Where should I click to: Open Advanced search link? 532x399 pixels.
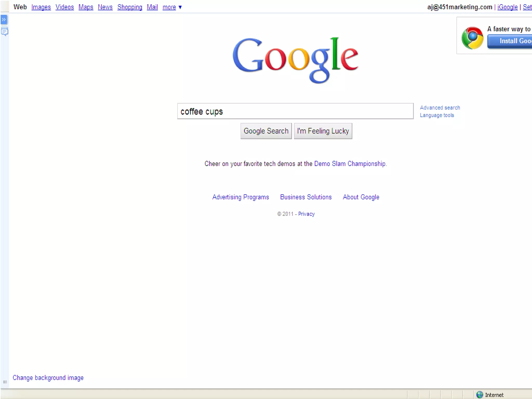[x=440, y=108]
